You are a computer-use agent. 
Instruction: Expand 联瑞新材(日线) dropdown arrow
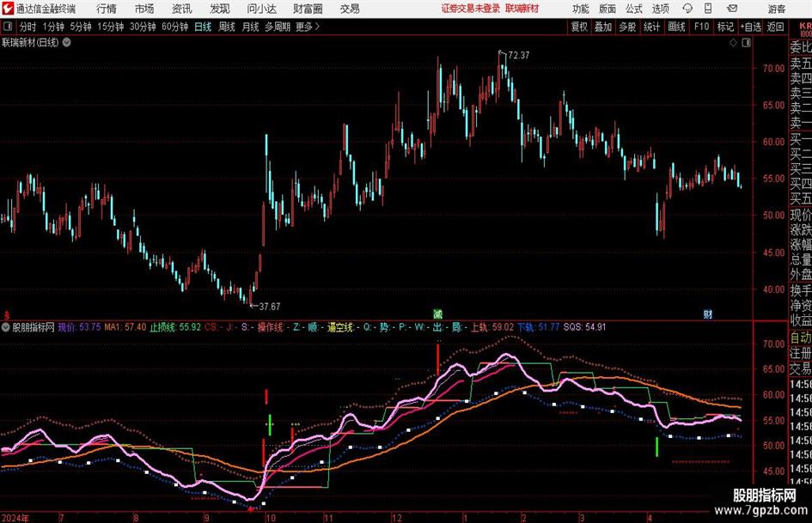(67, 42)
